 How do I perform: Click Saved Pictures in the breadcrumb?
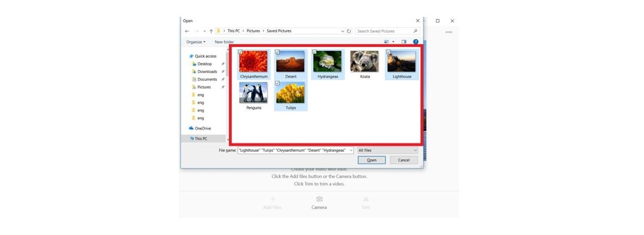click(x=279, y=31)
